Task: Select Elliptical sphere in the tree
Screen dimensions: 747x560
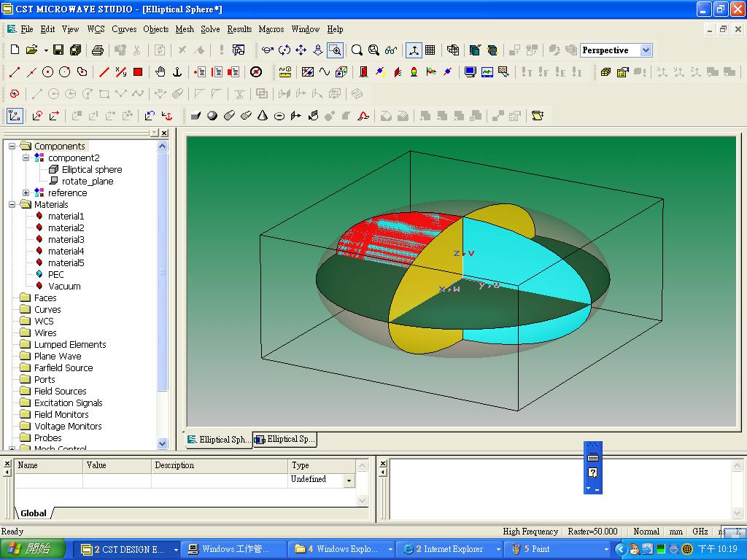Action: click(x=91, y=169)
